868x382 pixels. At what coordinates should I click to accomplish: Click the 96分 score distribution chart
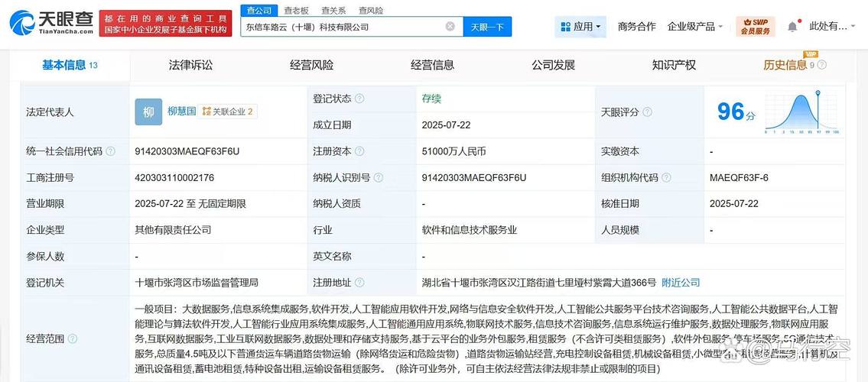tap(801, 112)
